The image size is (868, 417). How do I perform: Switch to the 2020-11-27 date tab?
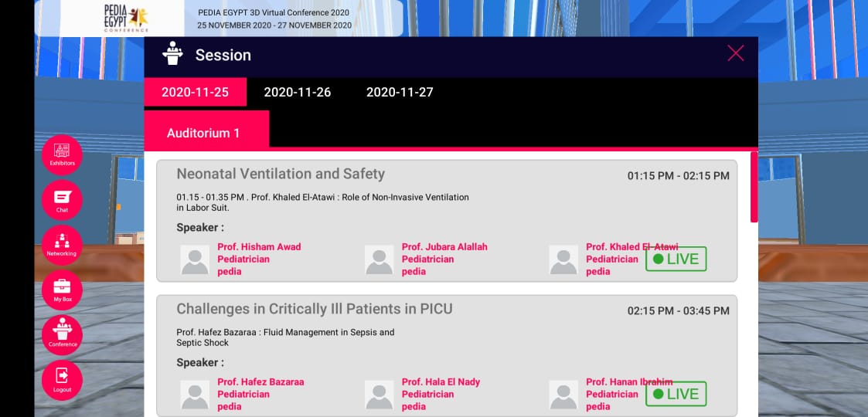click(400, 93)
